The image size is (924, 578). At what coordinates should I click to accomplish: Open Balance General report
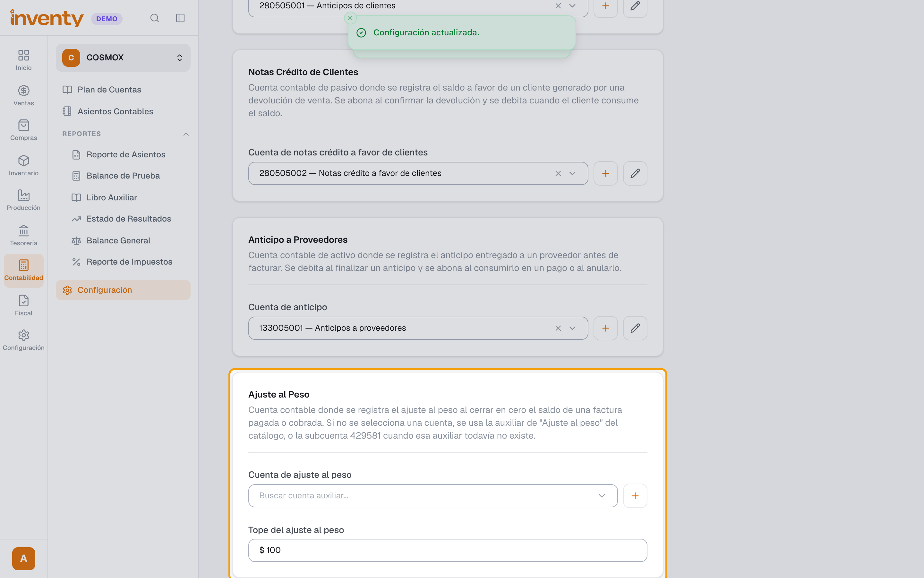coord(127,241)
